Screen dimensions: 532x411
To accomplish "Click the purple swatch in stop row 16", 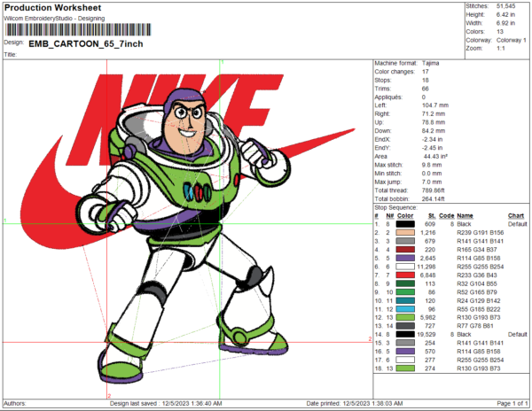I will (x=405, y=352).
